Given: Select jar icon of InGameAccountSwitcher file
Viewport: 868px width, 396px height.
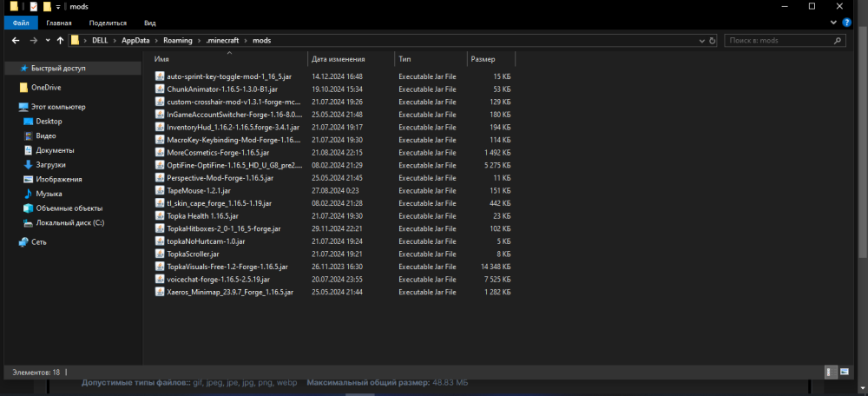Looking at the screenshot, I should pos(160,114).
